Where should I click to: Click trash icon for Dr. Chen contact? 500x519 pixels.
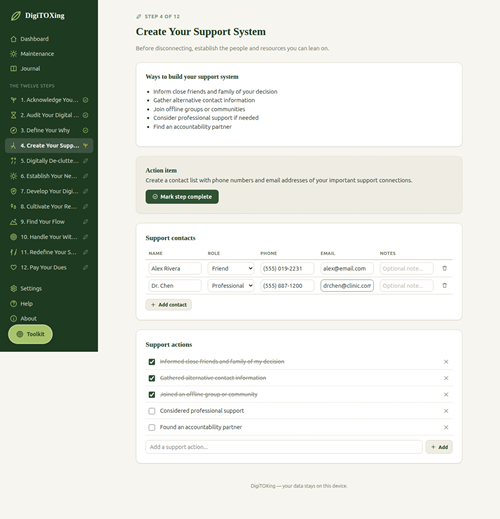tap(444, 286)
